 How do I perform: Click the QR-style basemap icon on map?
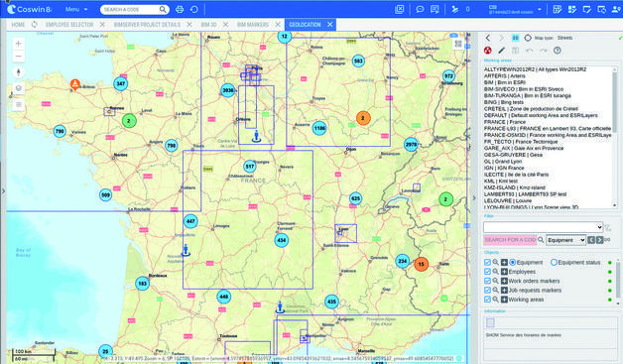click(458, 44)
